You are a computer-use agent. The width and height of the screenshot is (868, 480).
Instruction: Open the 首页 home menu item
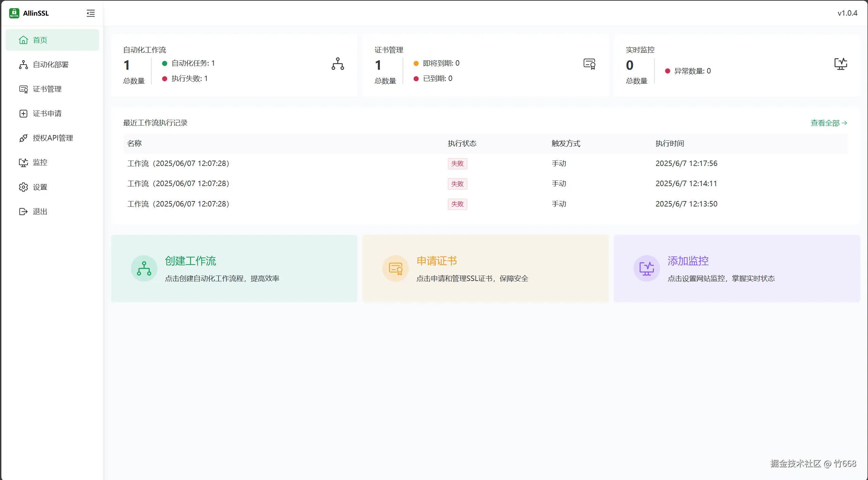click(40, 40)
